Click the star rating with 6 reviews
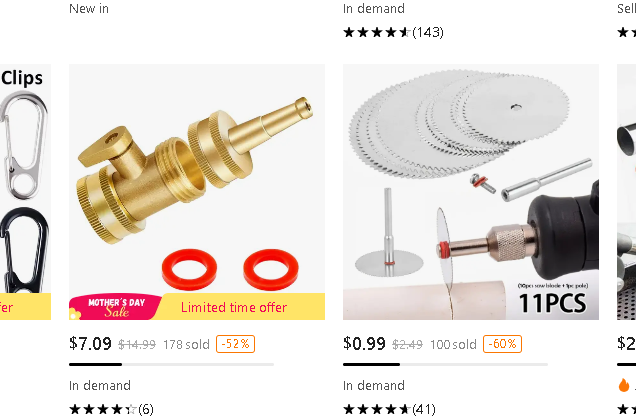636x416 pixels. [x=111, y=409]
